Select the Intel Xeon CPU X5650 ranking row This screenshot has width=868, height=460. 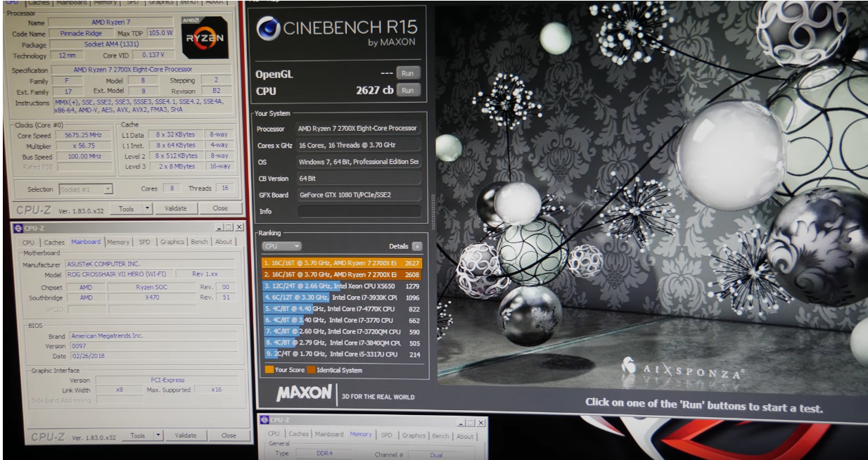point(343,286)
